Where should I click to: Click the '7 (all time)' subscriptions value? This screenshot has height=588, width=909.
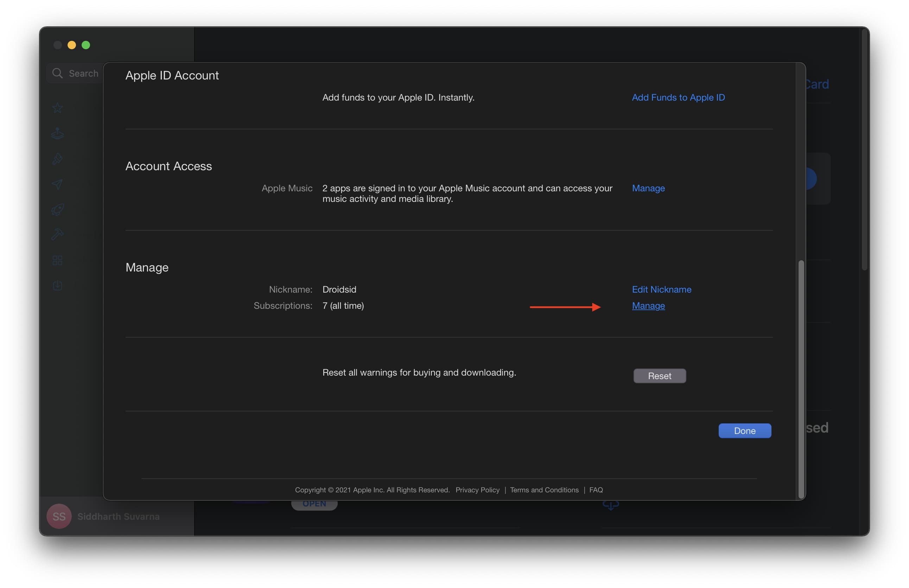pos(343,306)
